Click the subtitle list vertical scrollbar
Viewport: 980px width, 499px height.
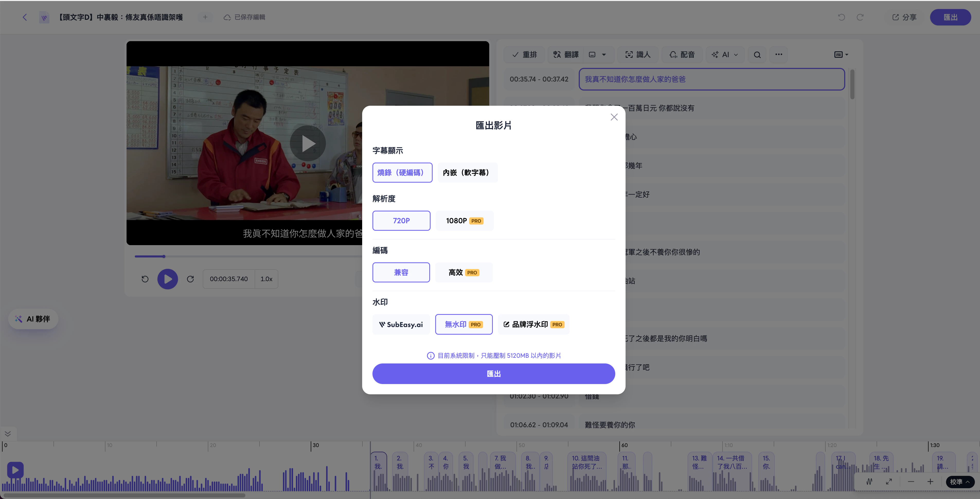pyautogui.click(x=852, y=84)
